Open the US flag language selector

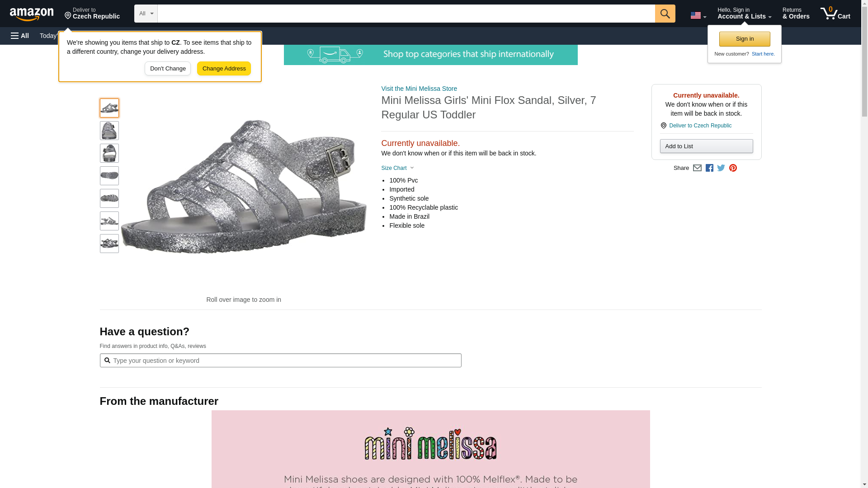(x=698, y=15)
